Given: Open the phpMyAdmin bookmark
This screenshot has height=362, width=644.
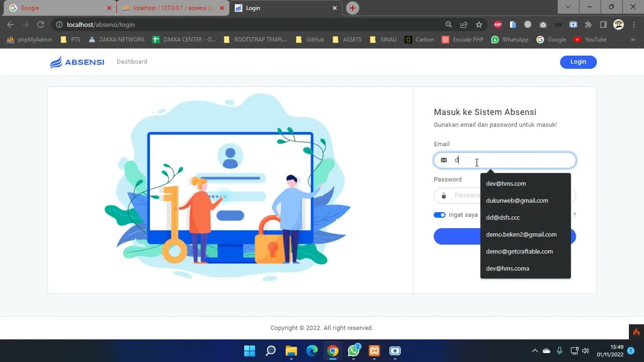Looking at the screenshot, I should point(29,39).
